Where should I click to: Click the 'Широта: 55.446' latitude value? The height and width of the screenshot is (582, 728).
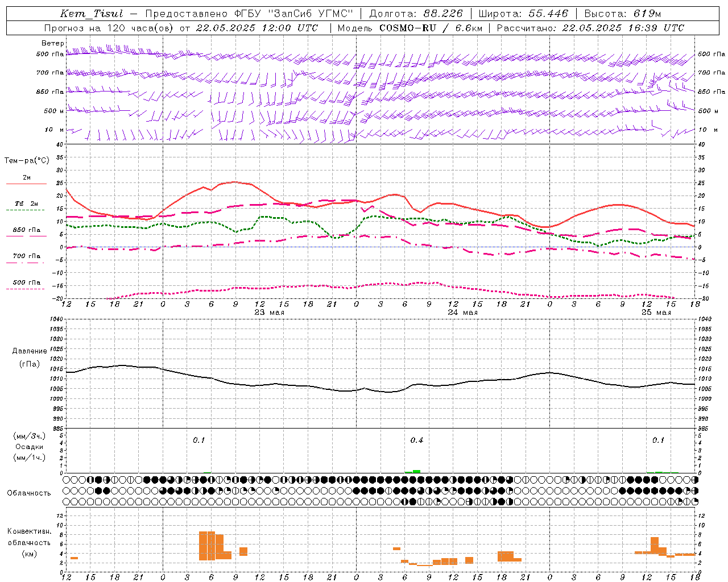[523, 14]
